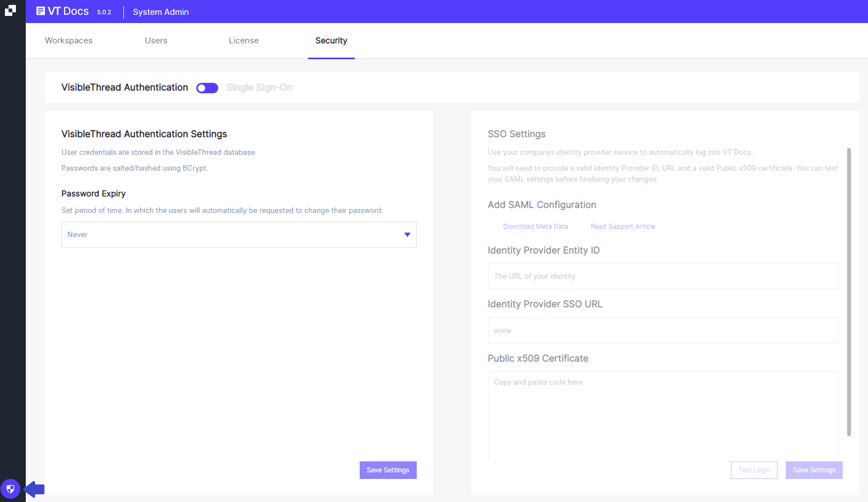Switch to the Workspaces tab

click(69, 41)
